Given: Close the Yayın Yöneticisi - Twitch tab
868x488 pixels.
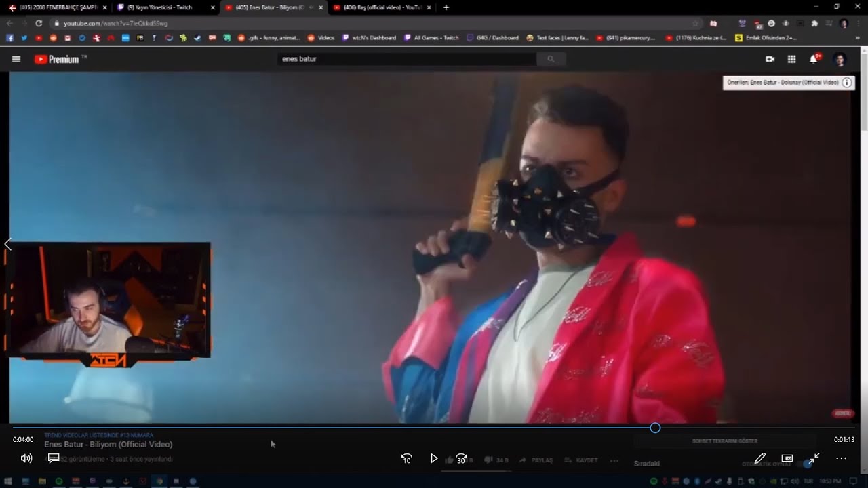Looking at the screenshot, I should pyautogui.click(x=212, y=7).
